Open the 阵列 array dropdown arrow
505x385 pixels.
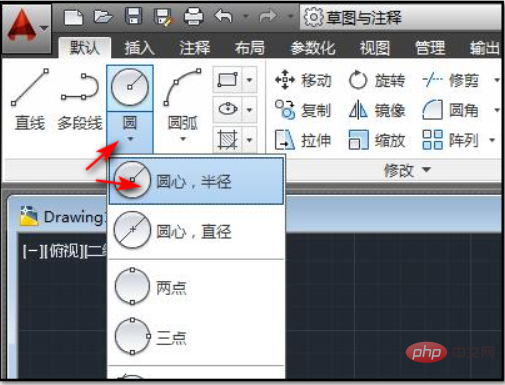click(492, 140)
